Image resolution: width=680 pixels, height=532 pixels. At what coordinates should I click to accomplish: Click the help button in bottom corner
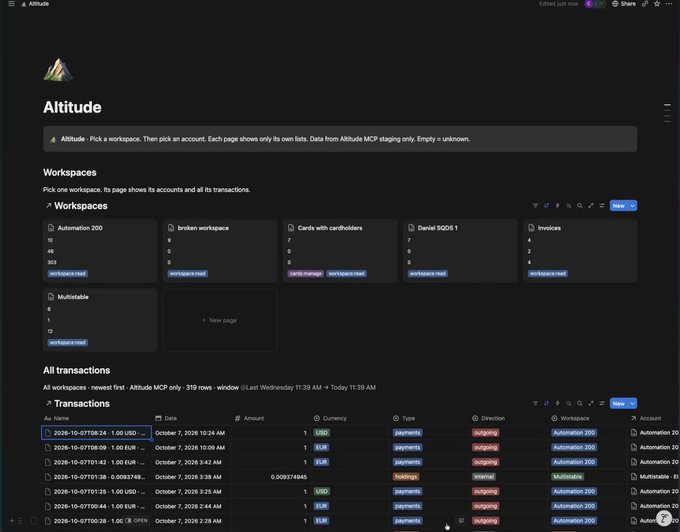[664, 518]
